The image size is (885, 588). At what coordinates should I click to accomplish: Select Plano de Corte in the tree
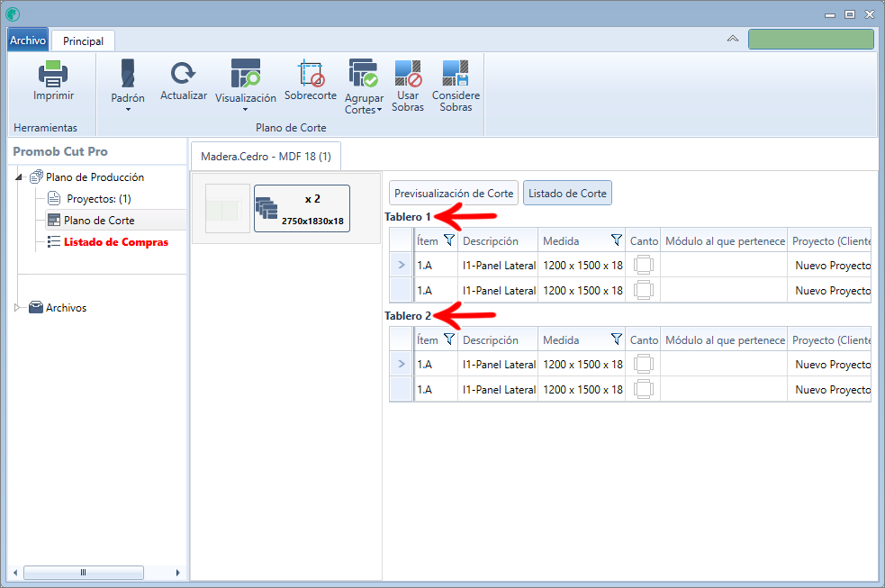[x=99, y=220]
